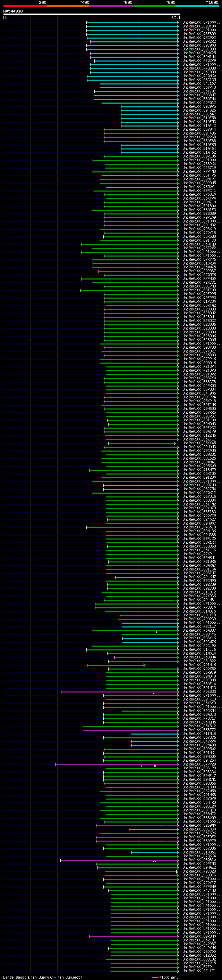Click the white query bar under AV544930
Viewport: 222px width, 980px height.
(92, 15)
